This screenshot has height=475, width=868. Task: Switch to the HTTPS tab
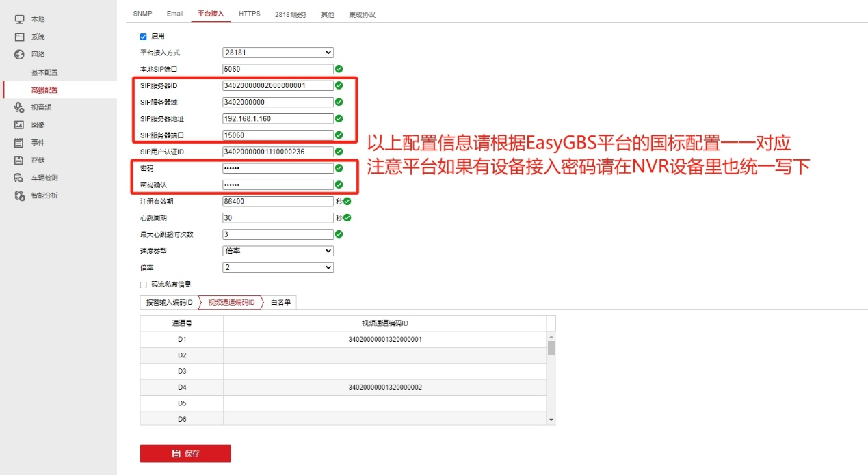click(250, 12)
